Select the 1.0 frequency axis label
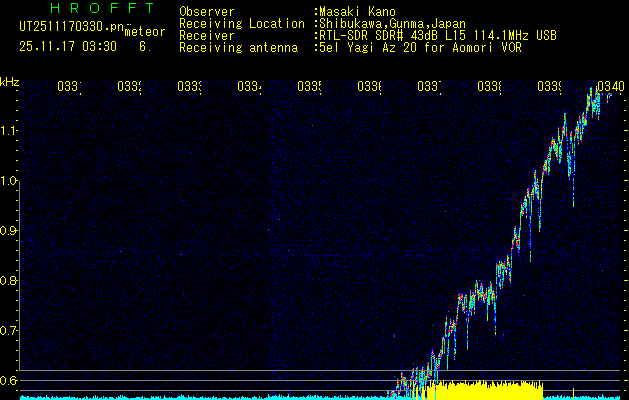The width and height of the screenshot is (629, 400). pyautogui.click(x=10, y=181)
